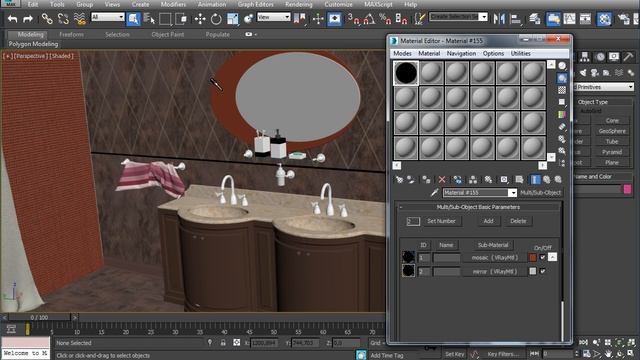Pick material from object with eyedropper
Screen dimensions: 640x360
point(434,193)
